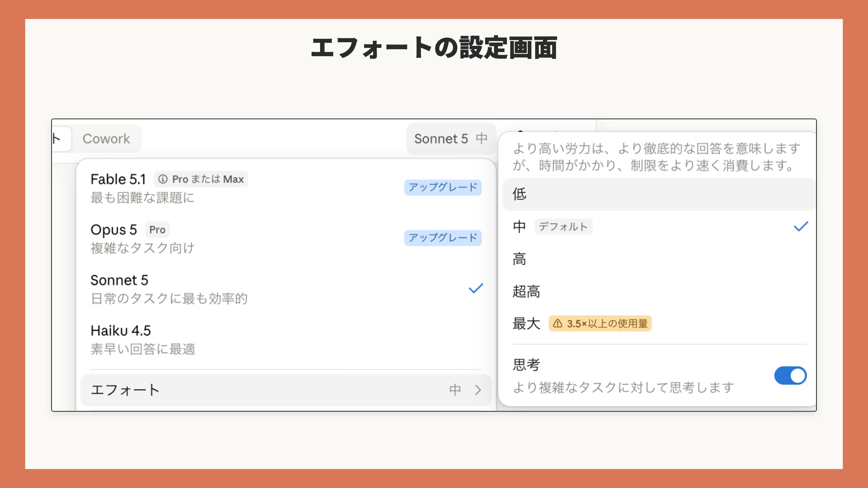
Task: Click the text 素早い回答に最適
Action: 143,349
